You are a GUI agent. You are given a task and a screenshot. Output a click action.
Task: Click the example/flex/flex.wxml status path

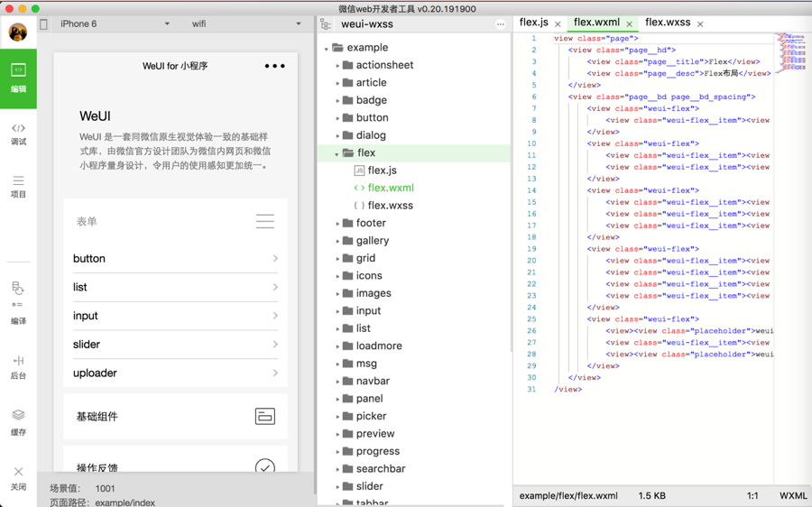tap(568, 495)
